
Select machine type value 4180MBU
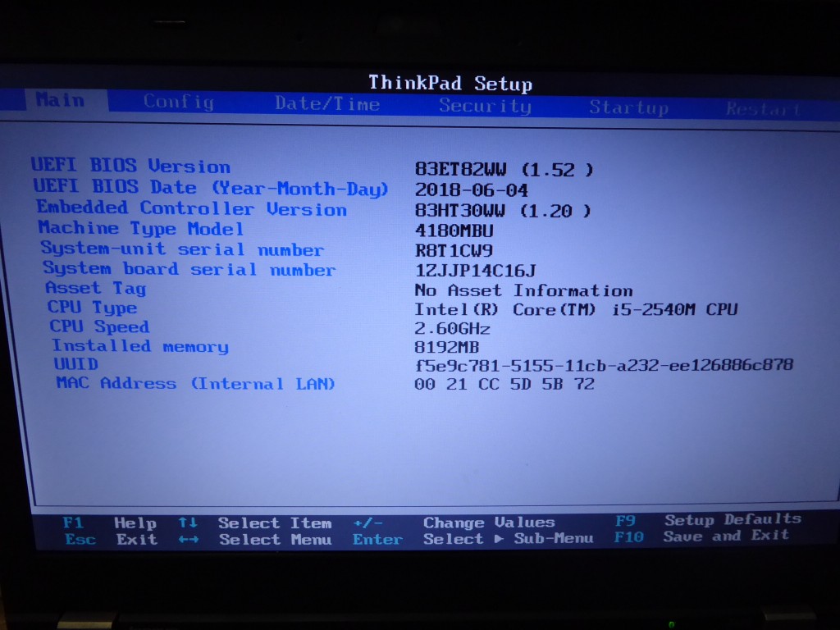coord(454,231)
